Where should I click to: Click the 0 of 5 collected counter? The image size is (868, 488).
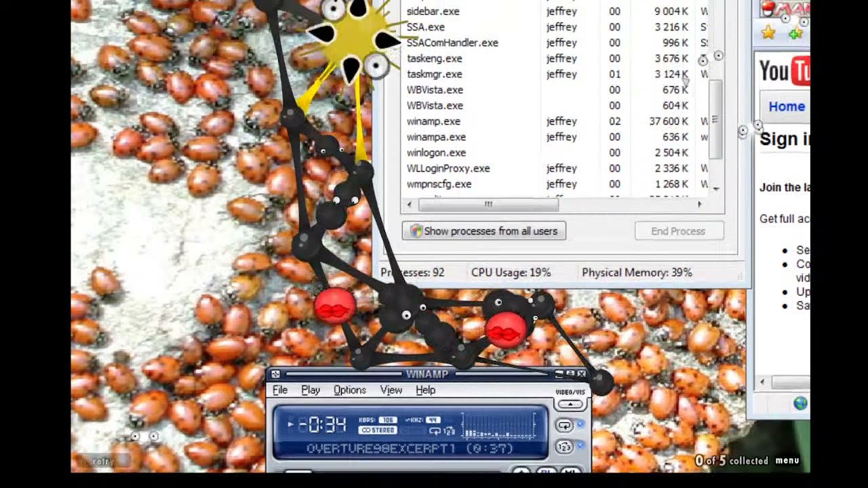[731, 461]
